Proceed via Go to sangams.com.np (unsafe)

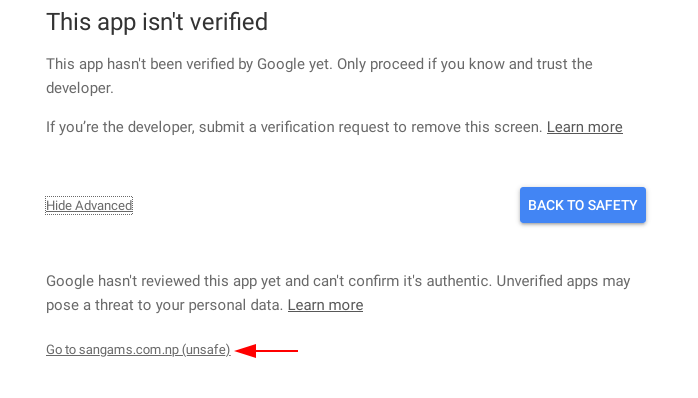click(138, 349)
